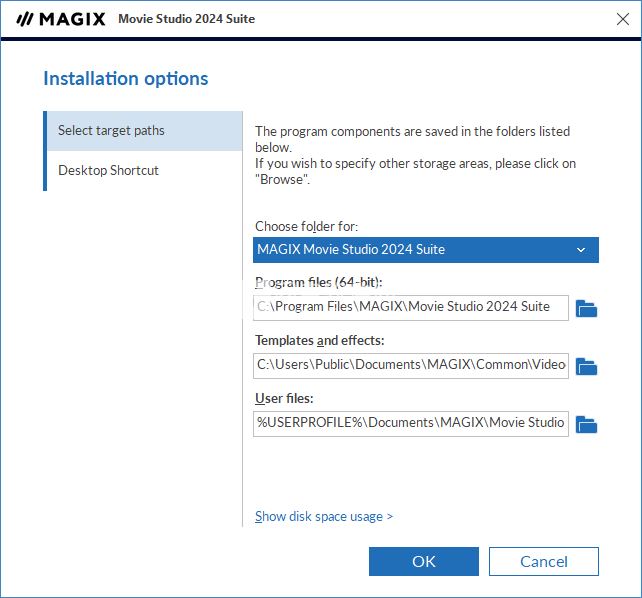Browse for the Program files folder
This screenshot has height=598, width=642.
pyautogui.click(x=587, y=308)
